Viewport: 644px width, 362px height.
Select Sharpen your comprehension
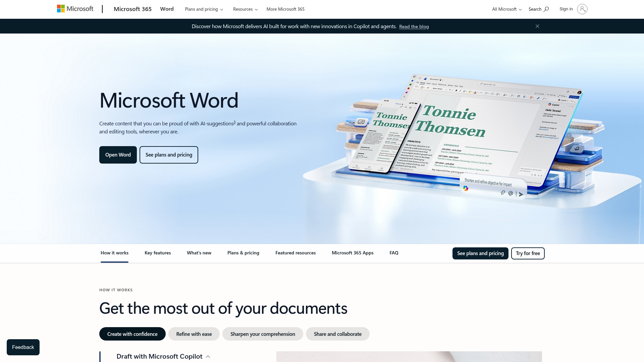[x=263, y=334]
